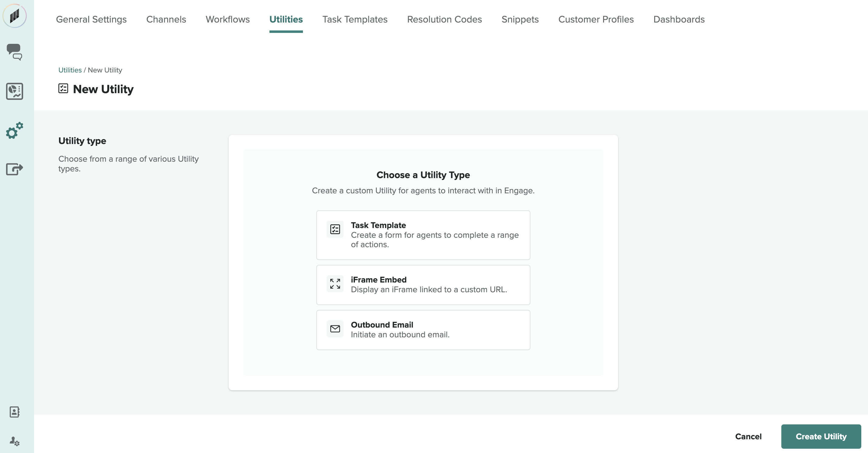Switch to the Workflows tab

(227, 19)
